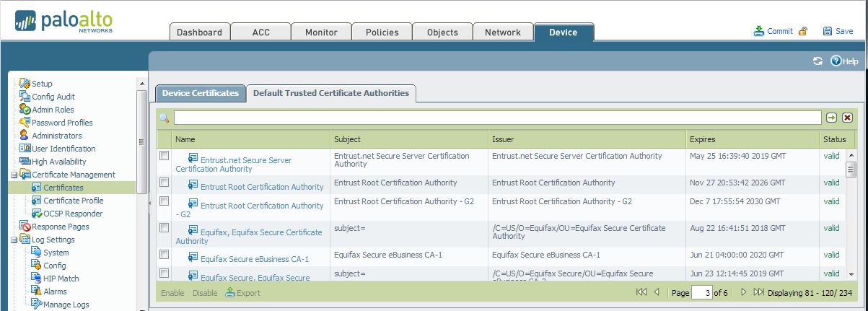Tick checkbox for Entrust Root Certification Authority
The image size is (868, 311).
(x=165, y=183)
